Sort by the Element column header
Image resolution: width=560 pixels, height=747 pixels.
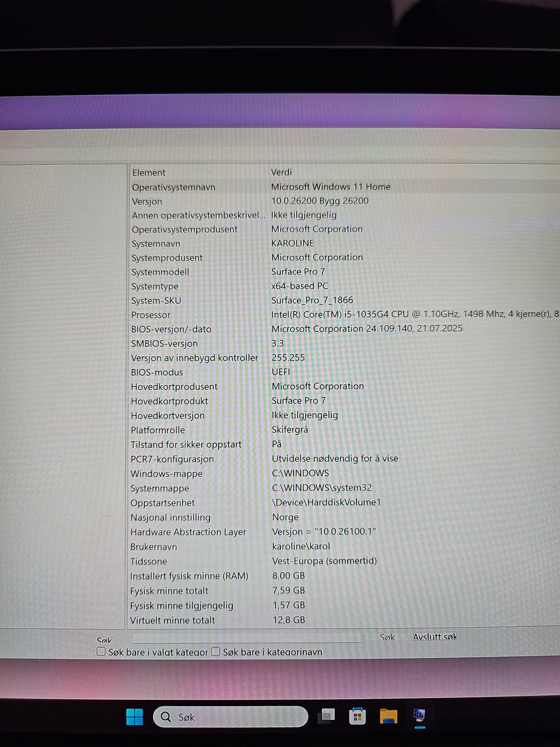pyautogui.click(x=198, y=172)
